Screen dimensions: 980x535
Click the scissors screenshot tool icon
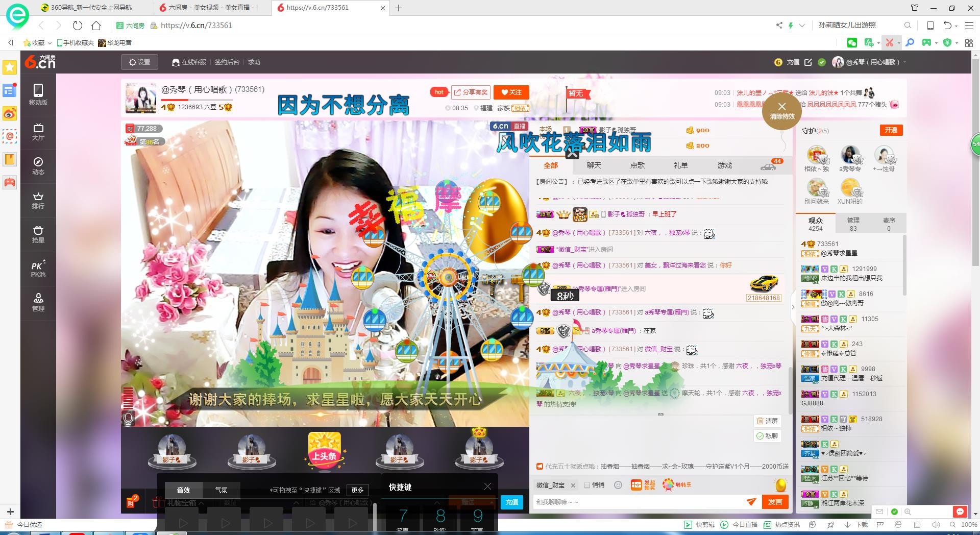click(x=889, y=43)
